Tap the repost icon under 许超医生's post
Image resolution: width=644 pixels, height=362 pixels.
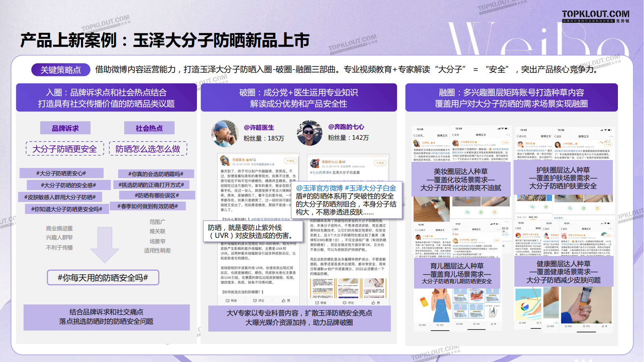pyautogui.click(x=231, y=300)
